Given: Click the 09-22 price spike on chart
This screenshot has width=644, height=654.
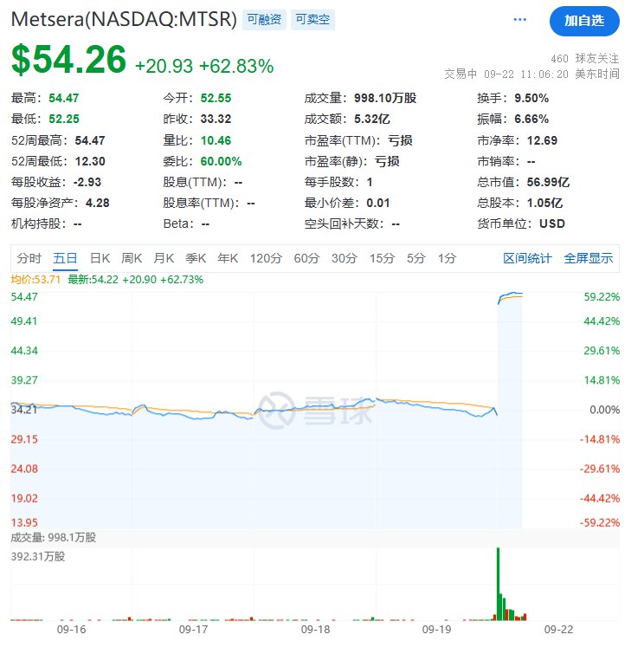Looking at the screenshot, I should (510, 298).
